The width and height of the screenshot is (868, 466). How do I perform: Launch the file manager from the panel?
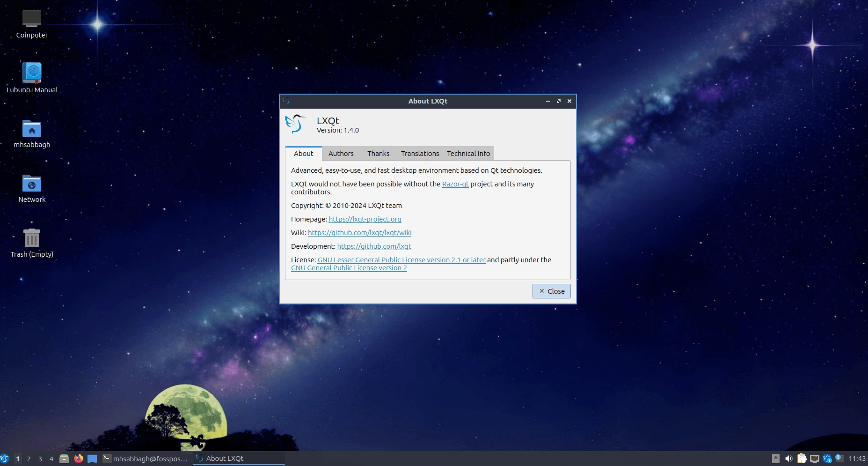point(65,459)
